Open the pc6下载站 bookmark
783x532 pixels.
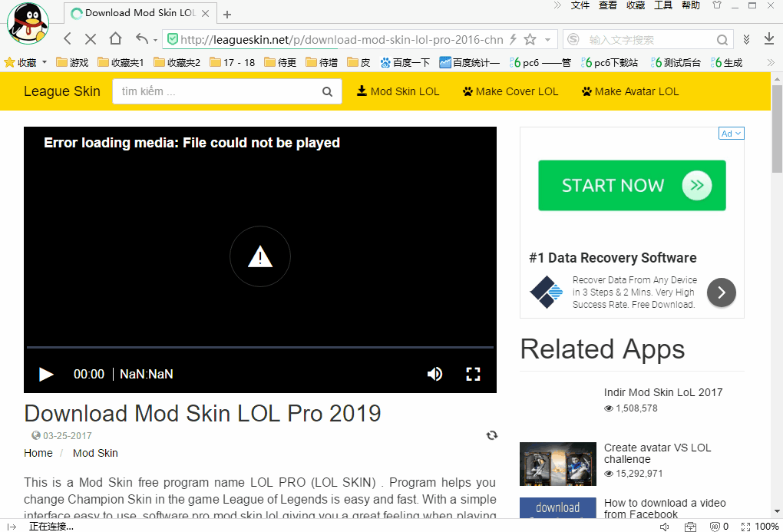tap(610, 62)
